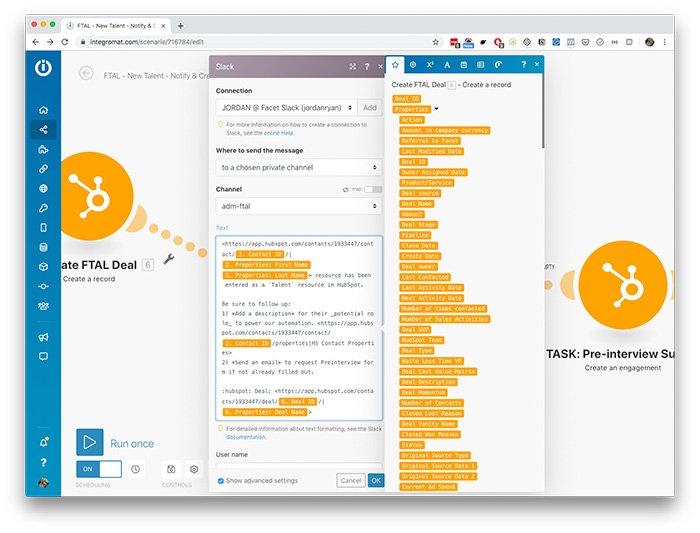This screenshot has width=700, height=533.
Task: Toggle the Channel map switch
Action: coord(373,189)
